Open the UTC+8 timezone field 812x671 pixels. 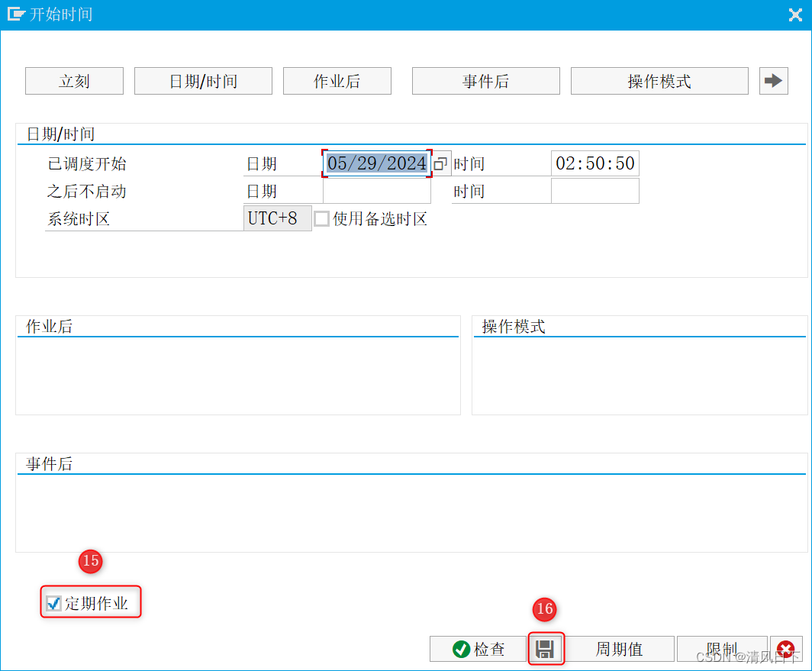(277, 218)
